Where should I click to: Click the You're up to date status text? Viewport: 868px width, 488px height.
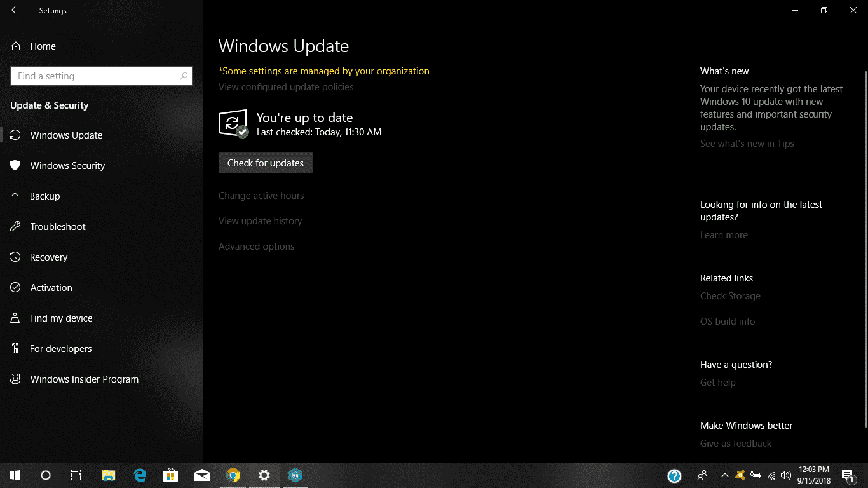tap(304, 118)
